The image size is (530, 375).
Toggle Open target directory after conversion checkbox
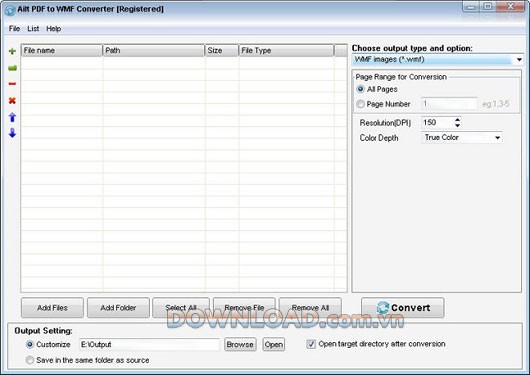point(311,344)
